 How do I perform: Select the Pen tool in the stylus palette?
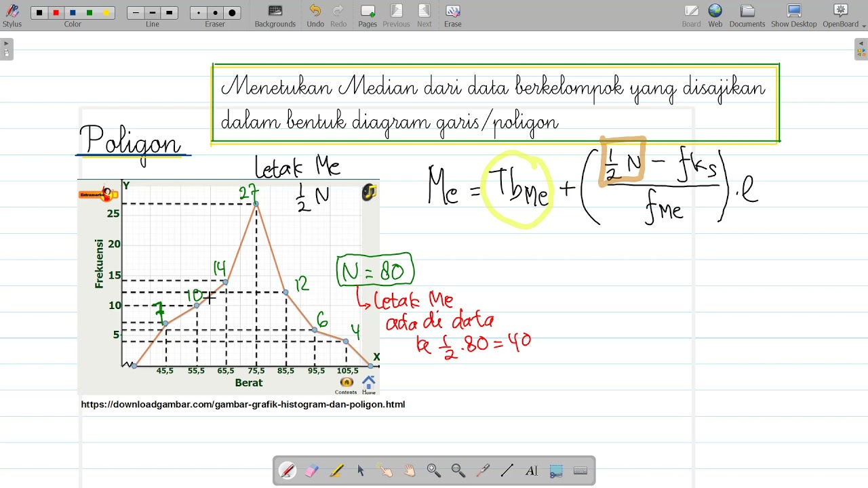[x=288, y=470]
